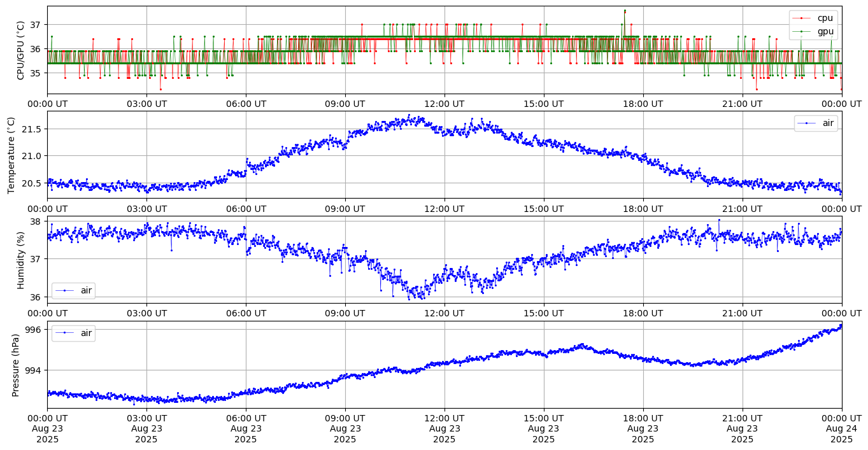Click the '09:00 UT Aug 23 2025' Pressure tick
This screenshot has width=868, height=450.
point(345,428)
